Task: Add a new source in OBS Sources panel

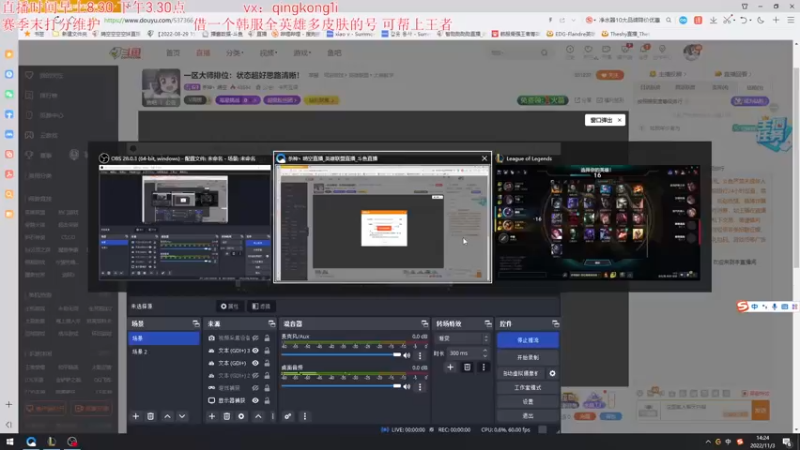Action: [212, 416]
